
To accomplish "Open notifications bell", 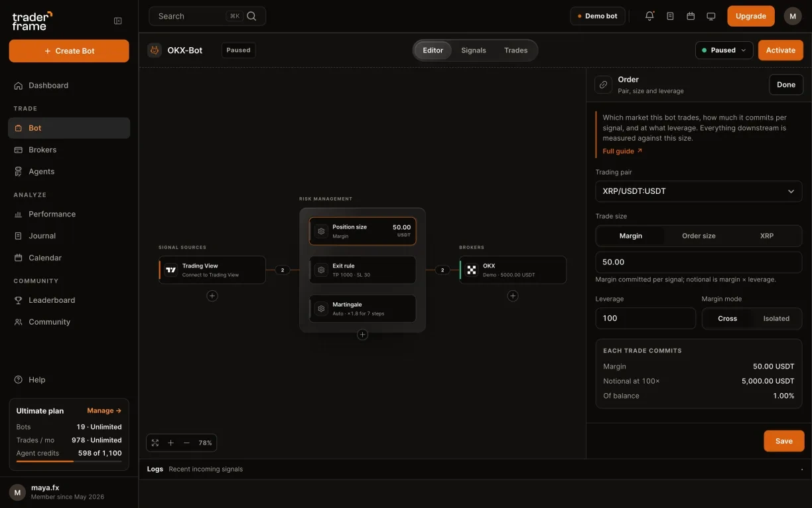I will (649, 16).
